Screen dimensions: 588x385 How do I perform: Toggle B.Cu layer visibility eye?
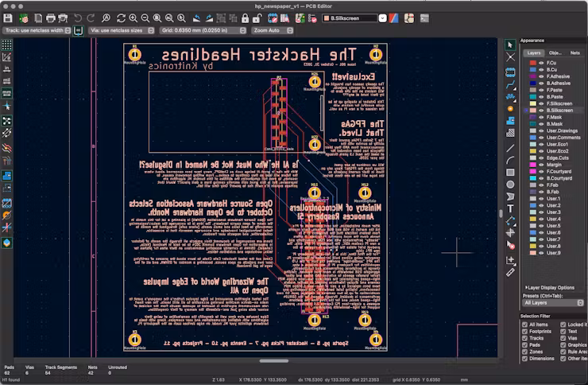tap(541, 70)
